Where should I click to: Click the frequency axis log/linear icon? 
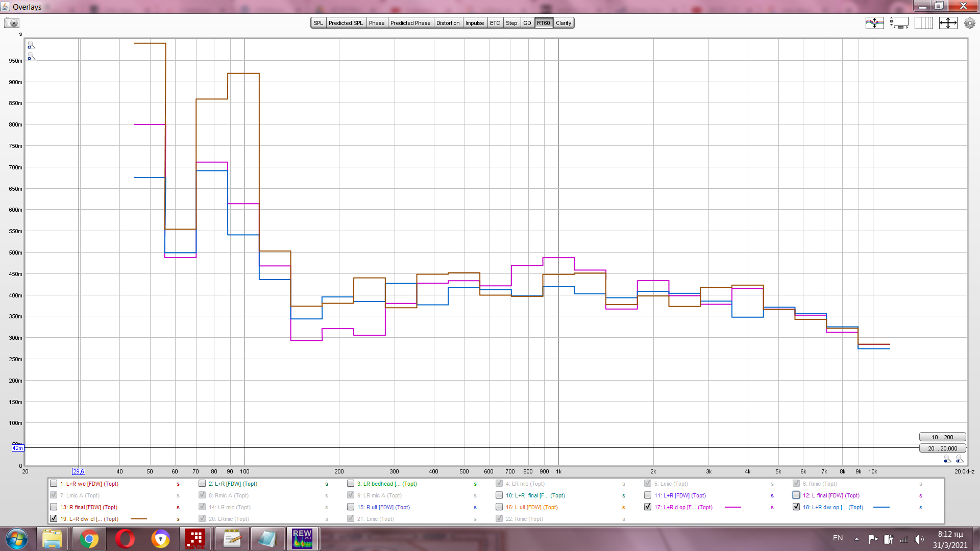tap(924, 23)
